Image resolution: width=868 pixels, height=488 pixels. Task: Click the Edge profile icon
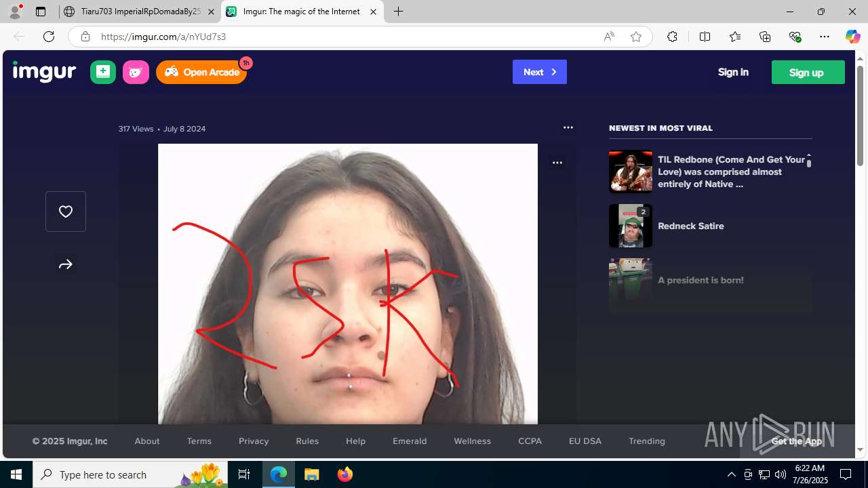pyautogui.click(x=15, y=12)
